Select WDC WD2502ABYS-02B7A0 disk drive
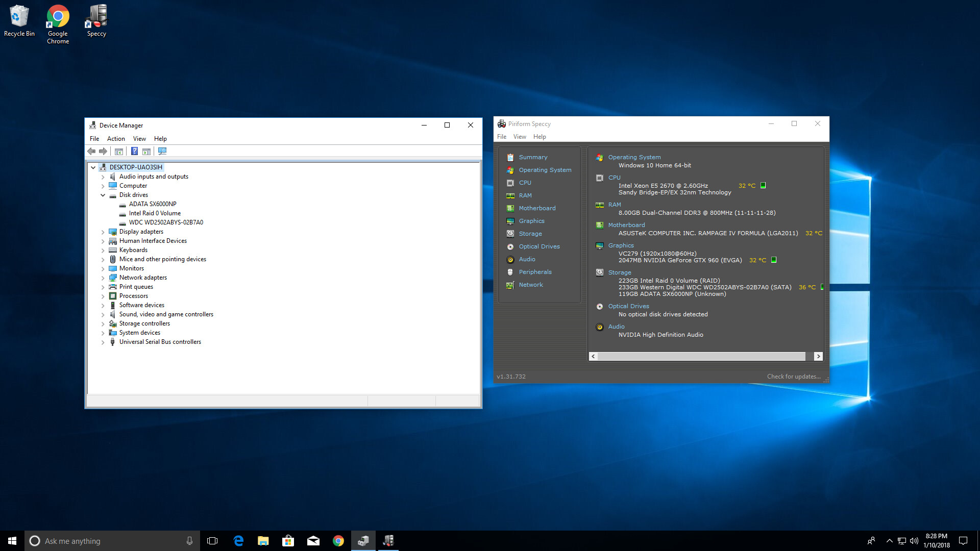 click(166, 222)
